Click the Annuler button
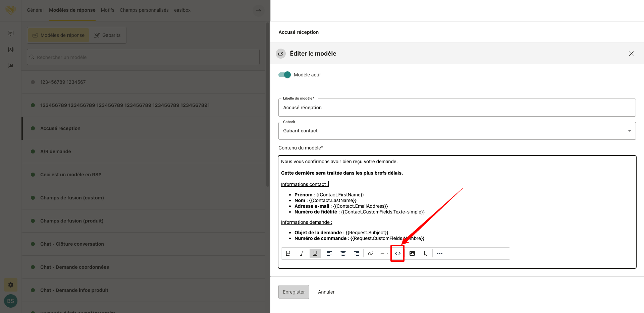 326,292
